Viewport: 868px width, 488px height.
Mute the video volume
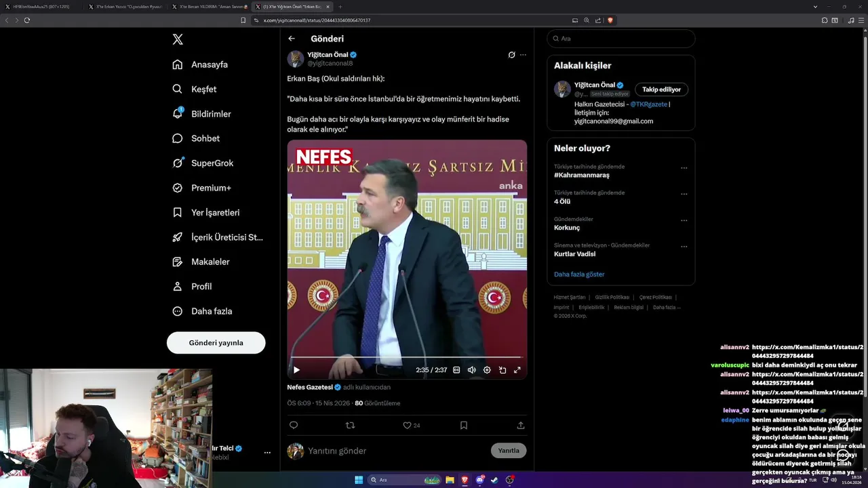(x=472, y=370)
